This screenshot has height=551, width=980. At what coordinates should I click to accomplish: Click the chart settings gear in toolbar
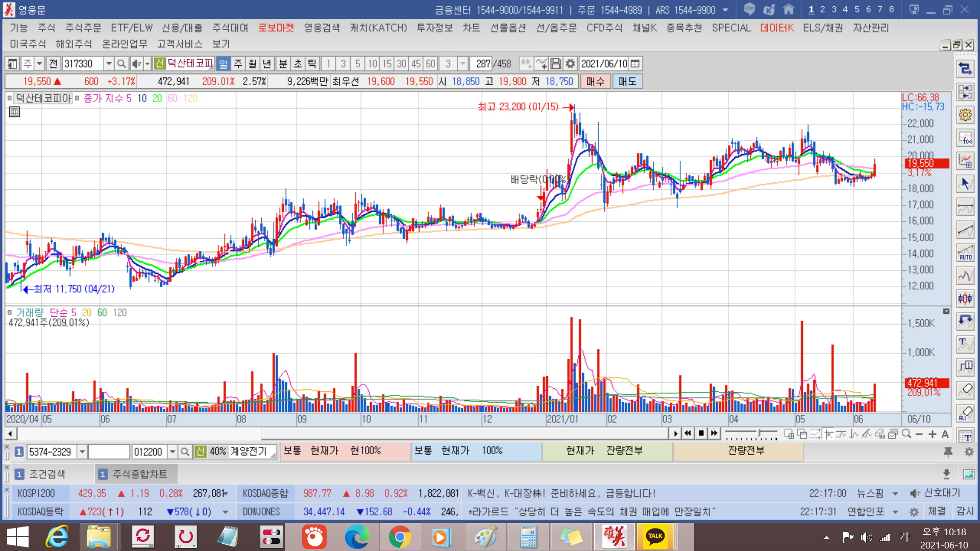pyautogui.click(x=570, y=64)
